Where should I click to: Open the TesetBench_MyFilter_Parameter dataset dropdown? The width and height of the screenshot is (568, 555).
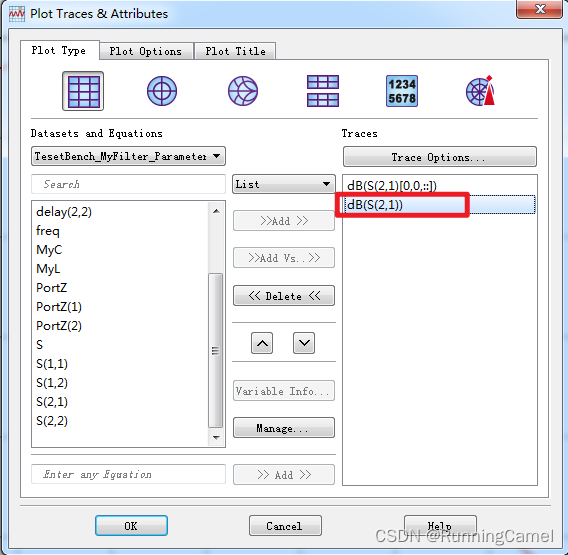128,156
